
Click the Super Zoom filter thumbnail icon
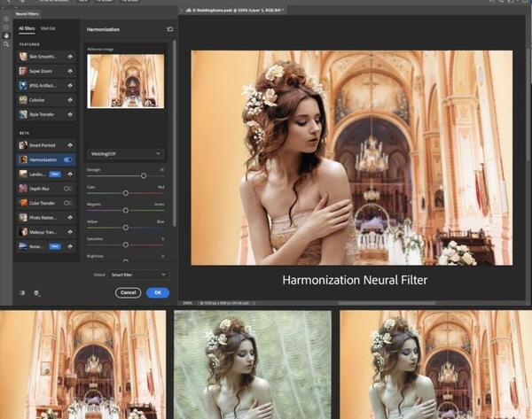(x=23, y=71)
